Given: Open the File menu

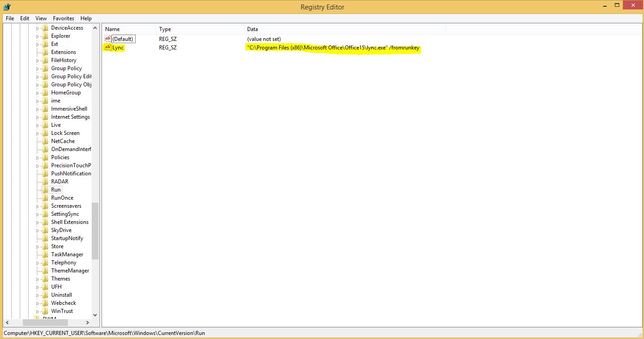Looking at the screenshot, I should click(x=10, y=18).
